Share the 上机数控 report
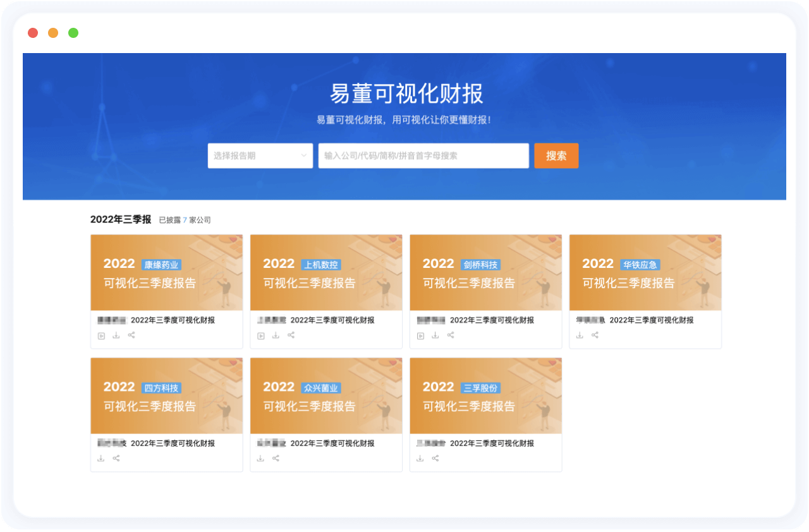809x532 pixels. 291,336
